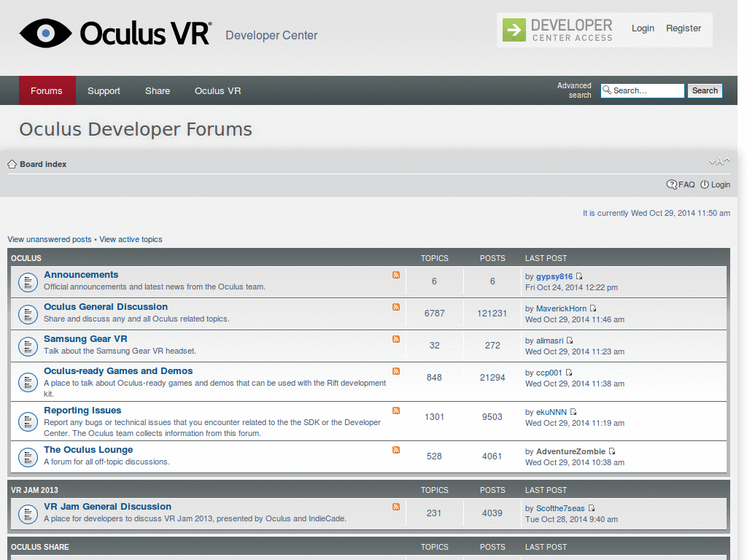View latest post icon next to ccp001

[569, 373]
